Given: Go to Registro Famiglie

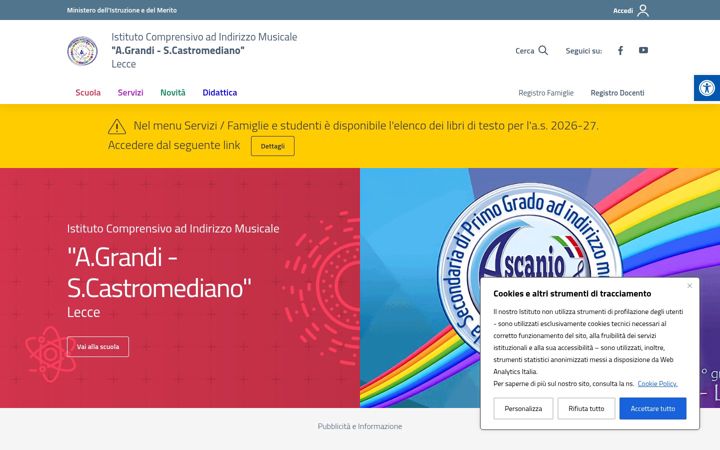Looking at the screenshot, I should tap(546, 93).
